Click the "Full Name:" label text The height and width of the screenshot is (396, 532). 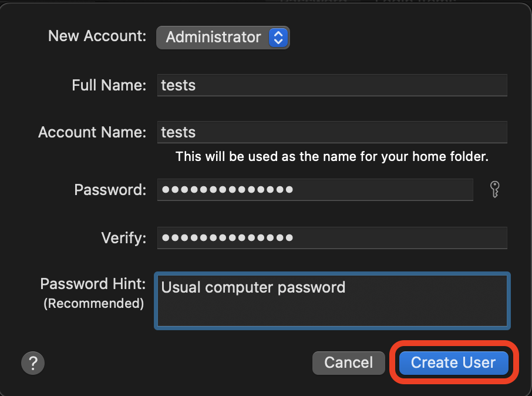coord(109,85)
